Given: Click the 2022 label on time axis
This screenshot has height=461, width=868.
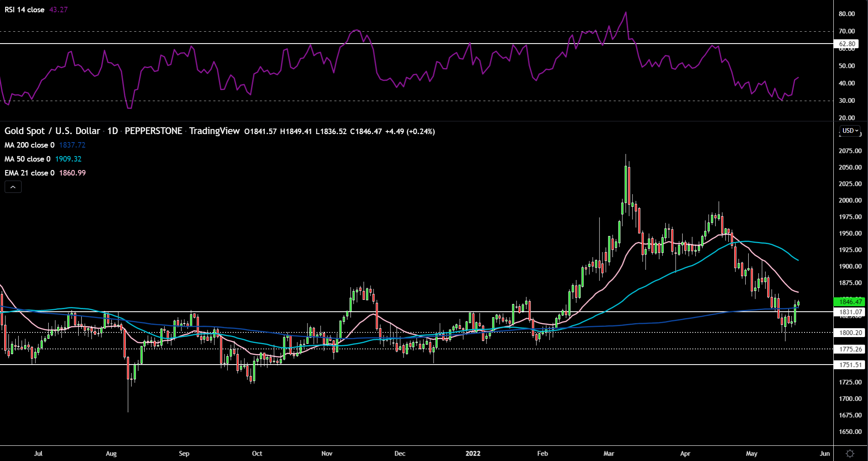Looking at the screenshot, I should (x=473, y=453).
